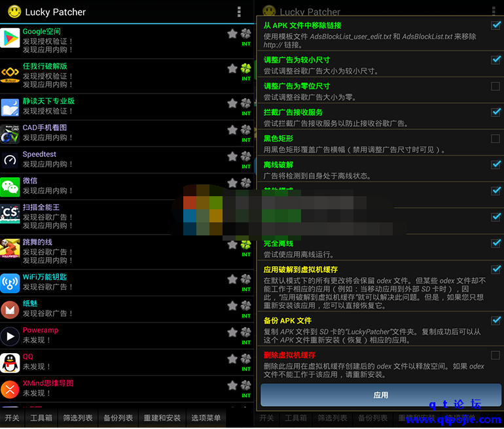
Task: Click the 删除虚拟机缓存 option title
Action: [289, 355]
